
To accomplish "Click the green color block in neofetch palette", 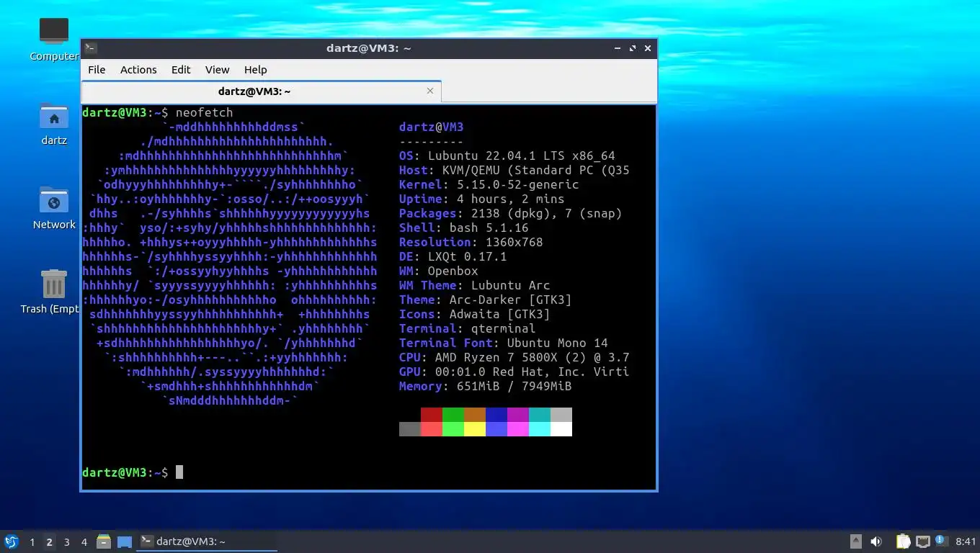I will point(453,415).
